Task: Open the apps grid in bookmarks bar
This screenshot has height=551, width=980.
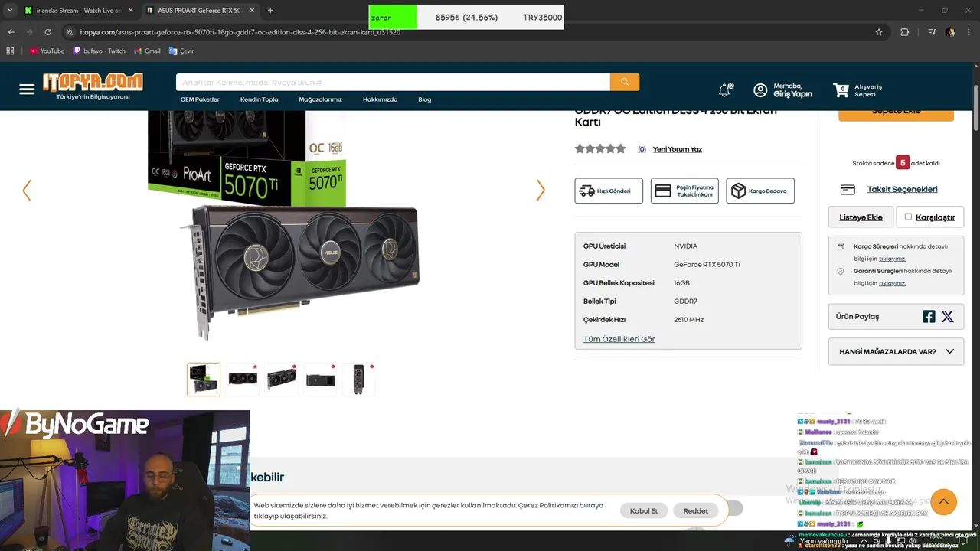Action: [x=10, y=51]
